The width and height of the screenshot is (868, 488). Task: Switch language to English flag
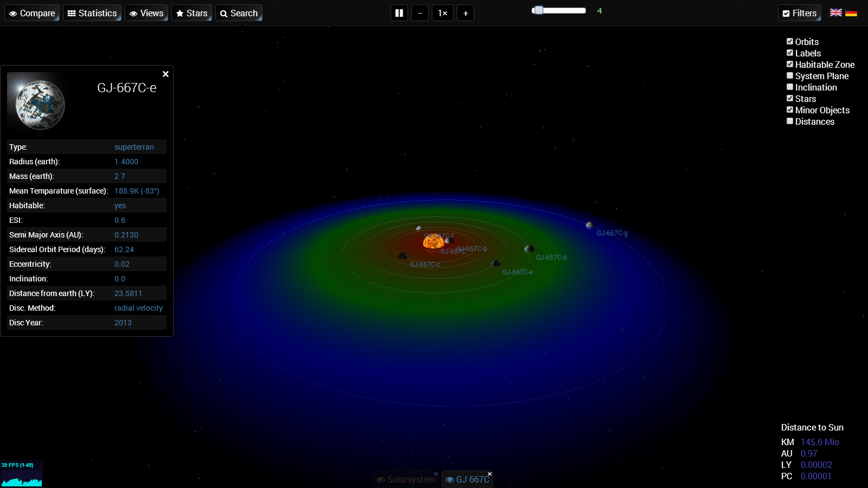click(836, 12)
